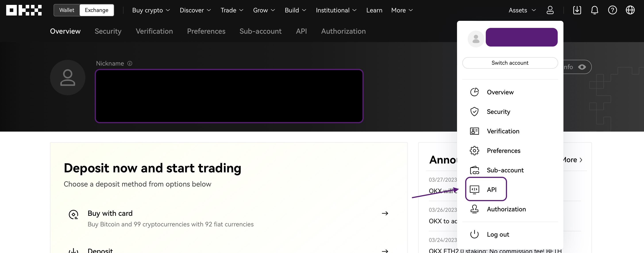Open the notifications bell
644x253 pixels.
pos(594,10)
